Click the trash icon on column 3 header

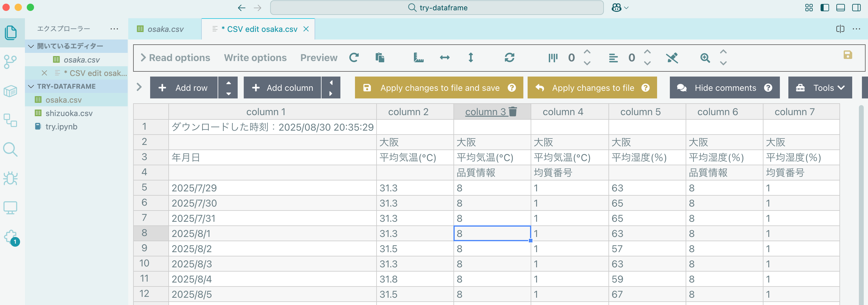(x=512, y=111)
